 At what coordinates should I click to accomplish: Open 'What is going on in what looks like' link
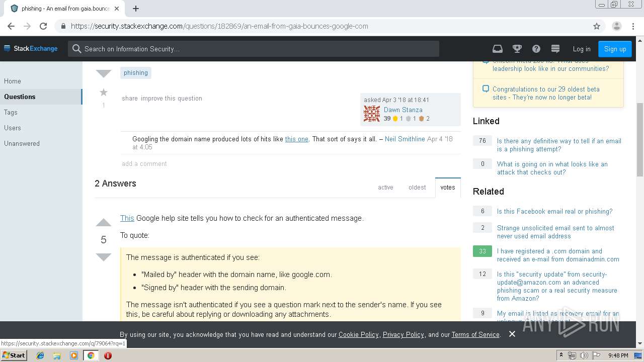tap(552, 168)
